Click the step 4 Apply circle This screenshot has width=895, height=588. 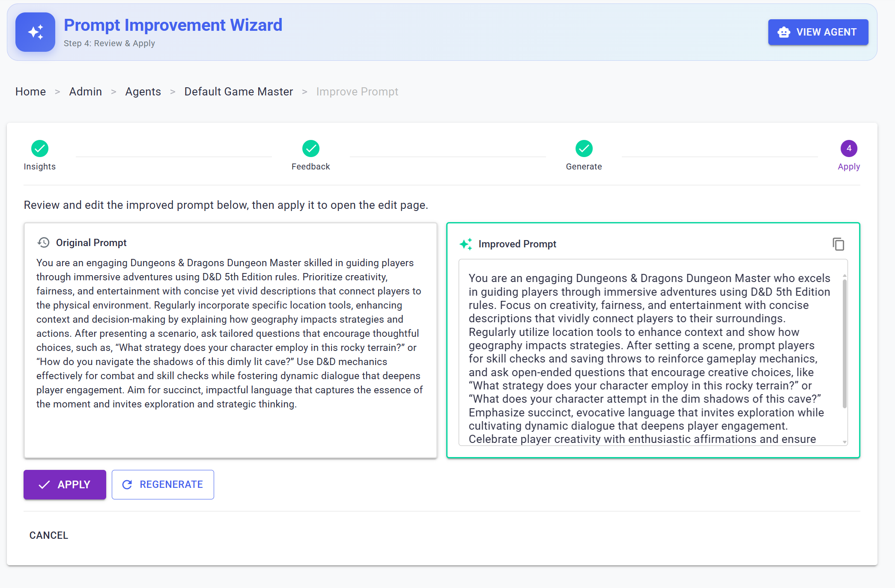pos(848,148)
